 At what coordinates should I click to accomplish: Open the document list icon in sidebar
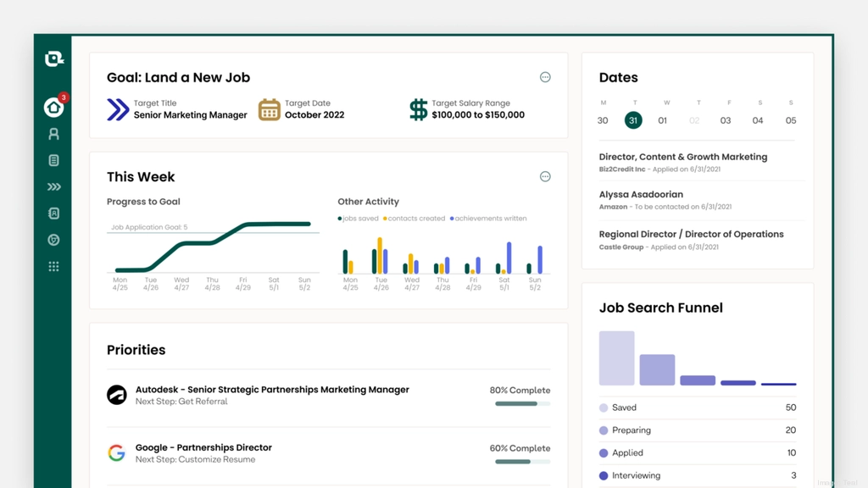coord(53,160)
